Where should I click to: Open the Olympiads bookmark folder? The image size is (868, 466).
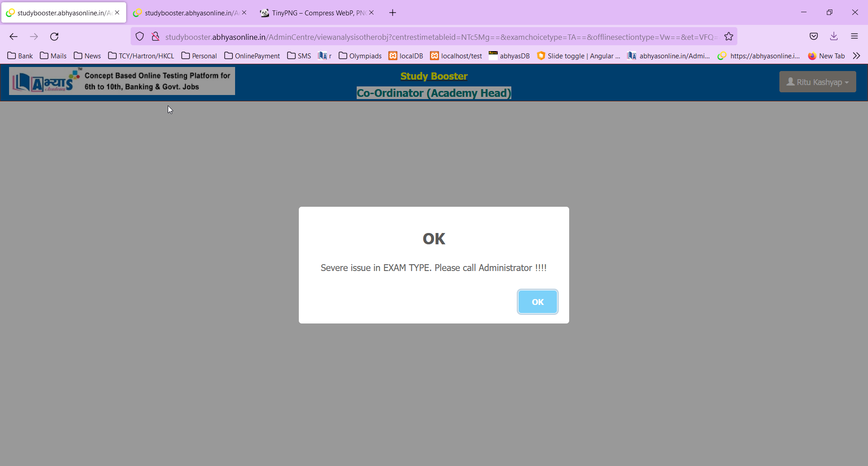pyautogui.click(x=360, y=56)
